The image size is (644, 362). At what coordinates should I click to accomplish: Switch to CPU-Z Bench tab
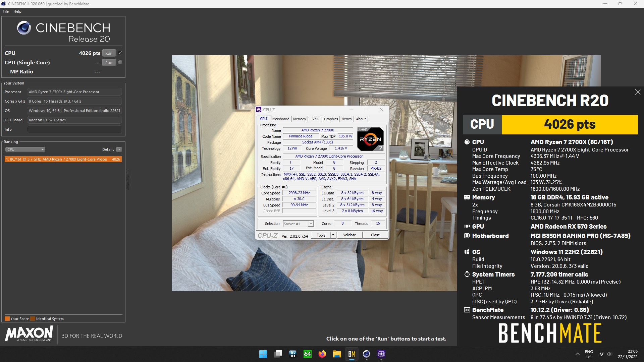[346, 119]
